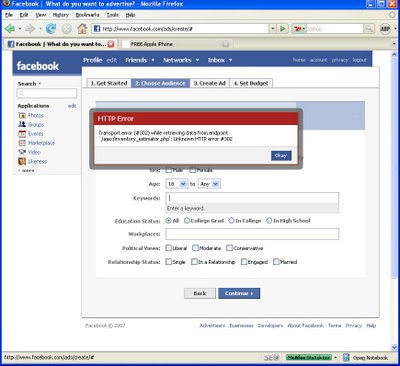Click the facebook logo

(38, 66)
